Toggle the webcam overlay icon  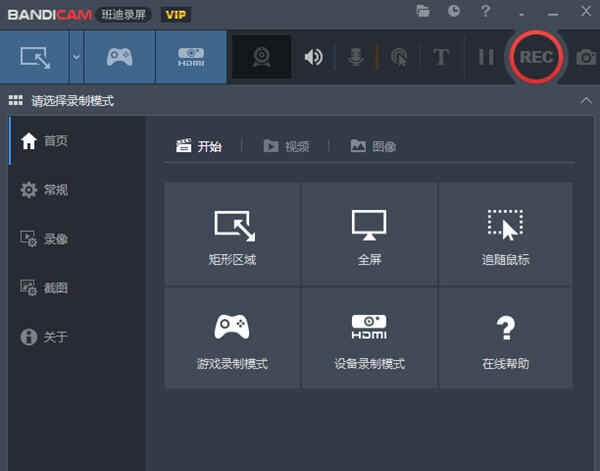pos(261,57)
